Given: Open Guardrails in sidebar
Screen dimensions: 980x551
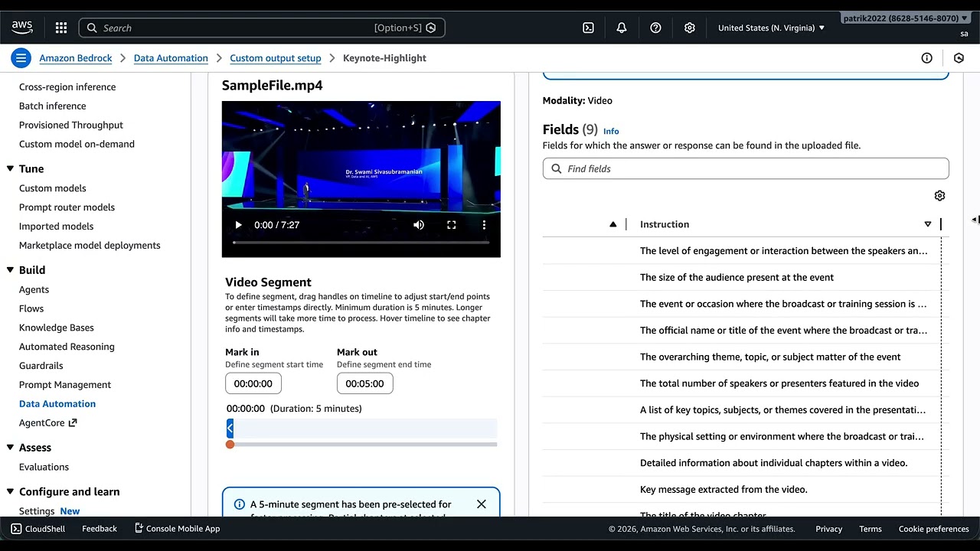Looking at the screenshot, I should (41, 366).
